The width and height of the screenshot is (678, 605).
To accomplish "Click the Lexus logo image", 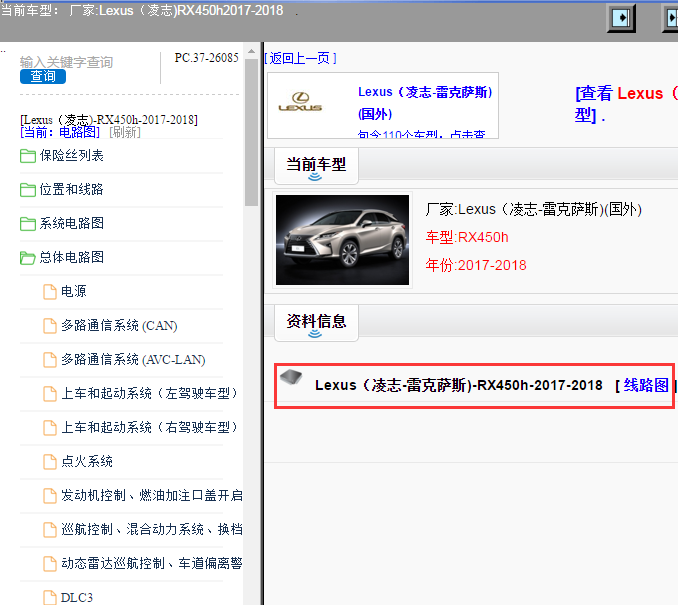I will [300, 102].
